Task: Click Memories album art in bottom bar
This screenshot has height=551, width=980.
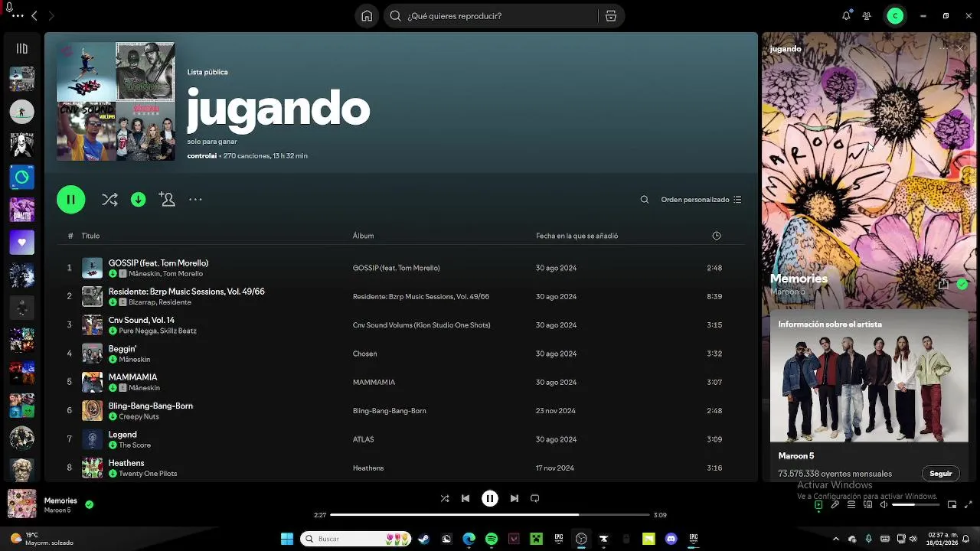Action: (x=21, y=504)
